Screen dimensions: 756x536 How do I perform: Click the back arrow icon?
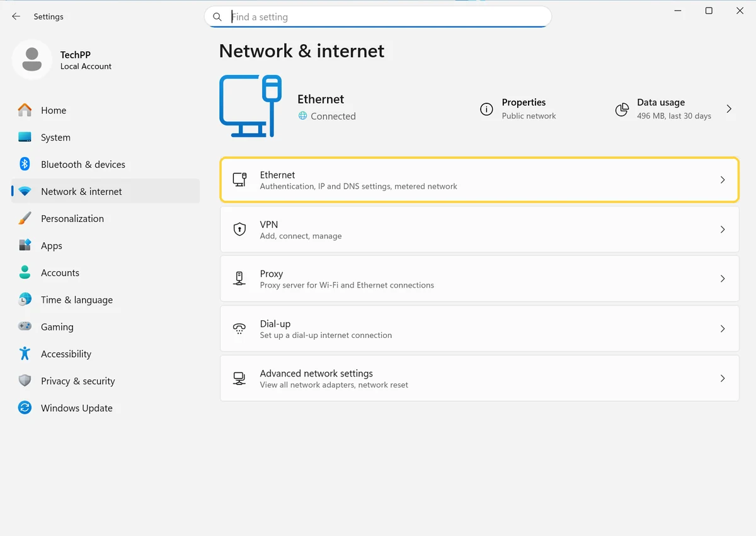[x=16, y=16]
